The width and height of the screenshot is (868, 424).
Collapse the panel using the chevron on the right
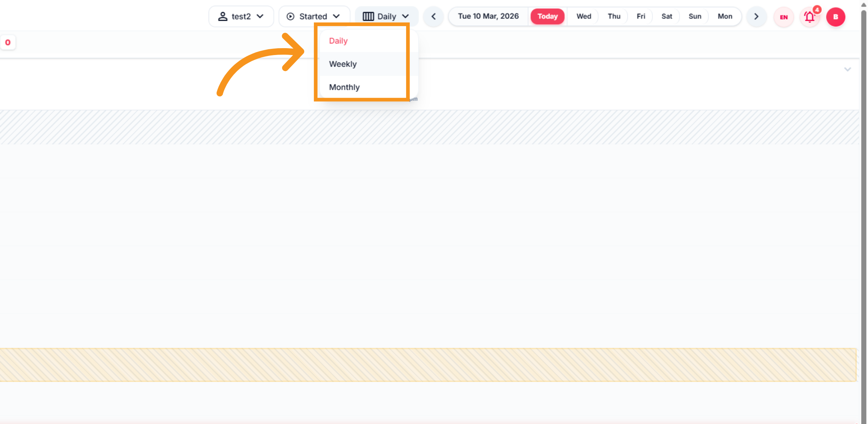[847, 70]
